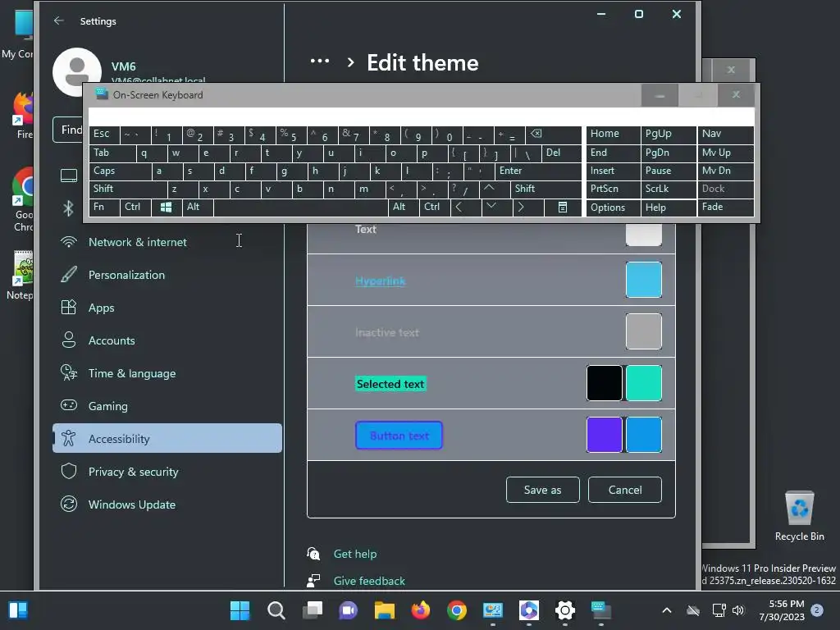
Task: Click the space bar on On-Screen Keyboard
Action: [x=300, y=208]
